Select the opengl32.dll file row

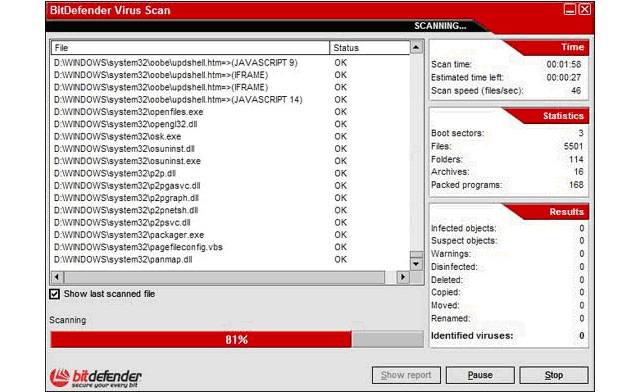coord(231,124)
